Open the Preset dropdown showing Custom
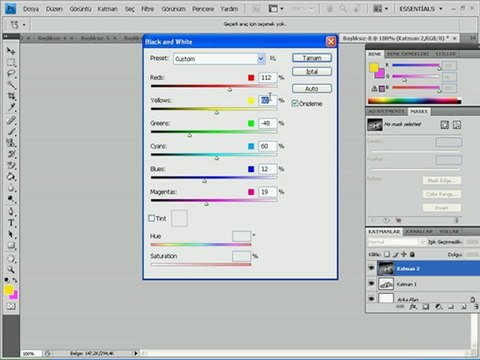 (219, 59)
